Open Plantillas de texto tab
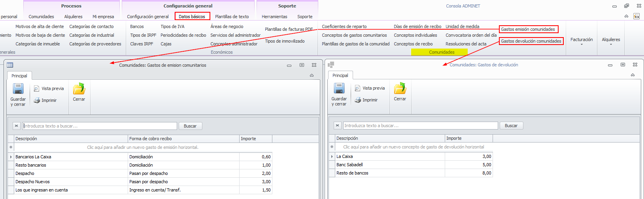 [232, 17]
